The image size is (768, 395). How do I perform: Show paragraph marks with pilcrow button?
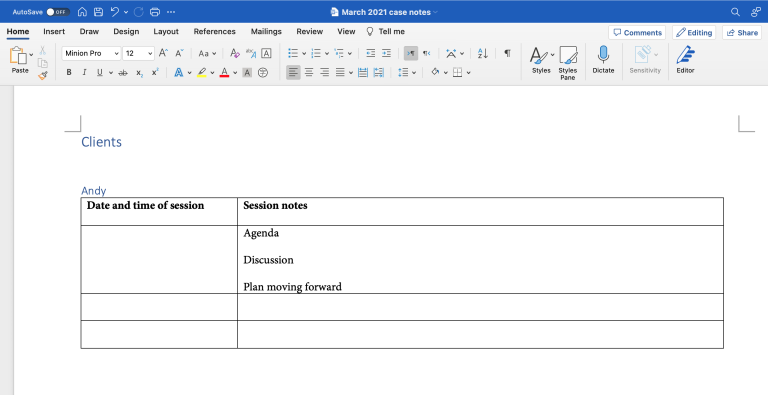pos(507,53)
